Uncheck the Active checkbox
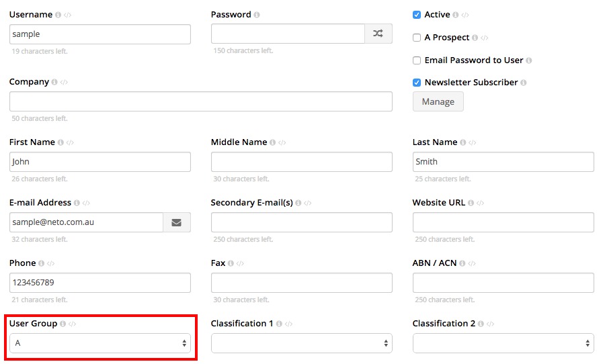603x364 pixels. (x=417, y=15)
